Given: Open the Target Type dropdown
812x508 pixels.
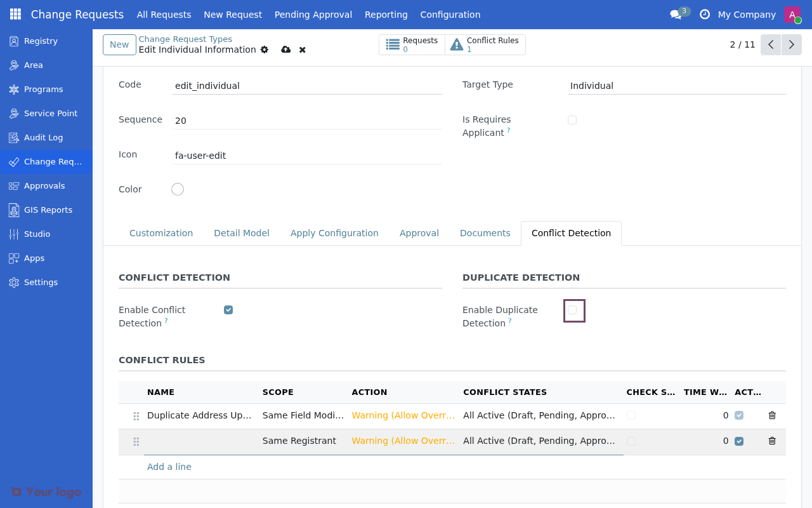Looking at the screenshot, I should click(676, 86).
